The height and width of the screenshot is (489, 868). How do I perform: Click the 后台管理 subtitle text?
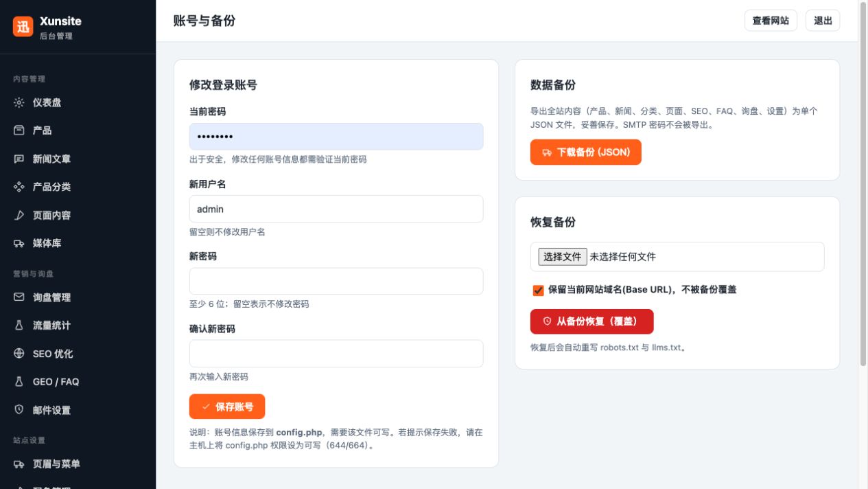pyautogui.click(x=56, y=36)
